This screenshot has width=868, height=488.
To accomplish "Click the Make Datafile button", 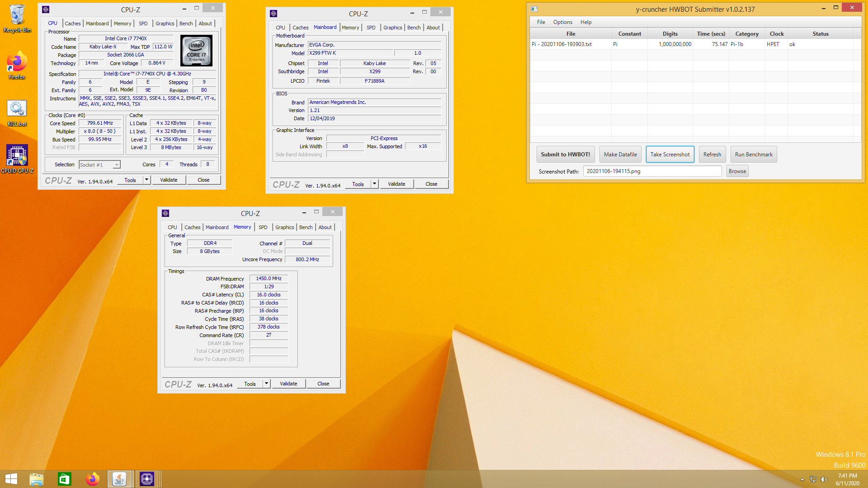I will (620, 155).
